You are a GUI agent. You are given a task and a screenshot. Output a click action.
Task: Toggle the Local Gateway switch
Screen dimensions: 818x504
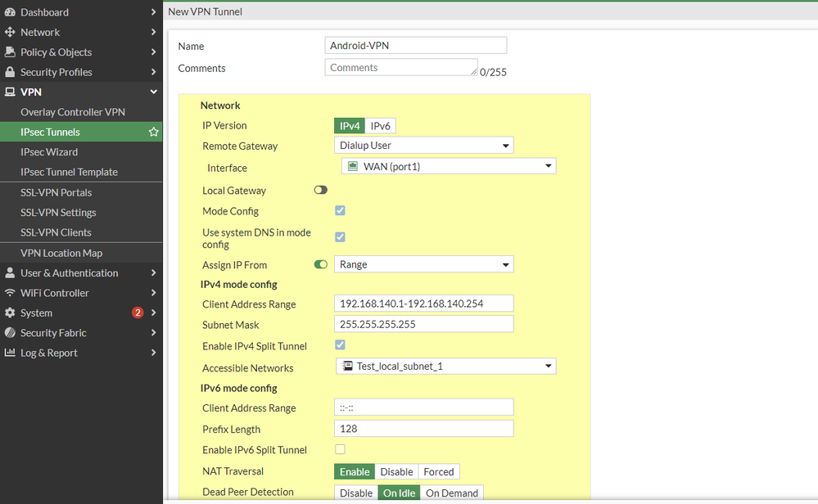pyautogui.click(x=320, y=191)
